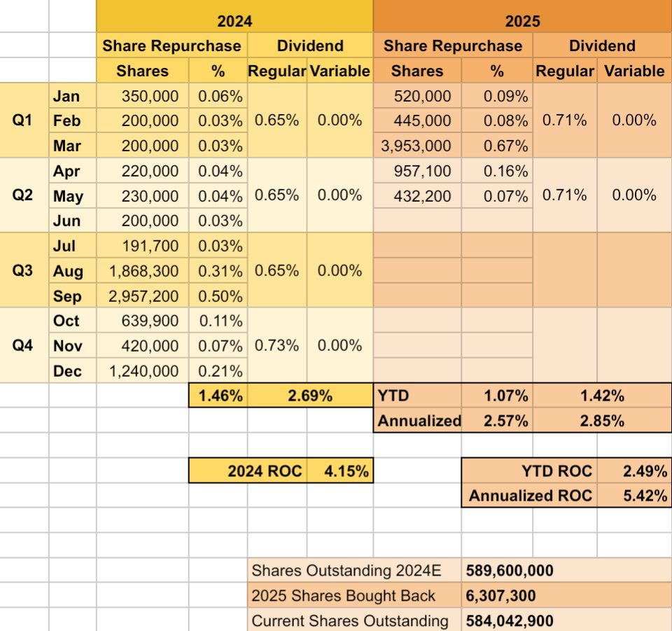The width and height of the screenshot is (672, 631).
Task: Click the Annualized ROC label cell
Action: pyautogui.click(x=529, y=495)
